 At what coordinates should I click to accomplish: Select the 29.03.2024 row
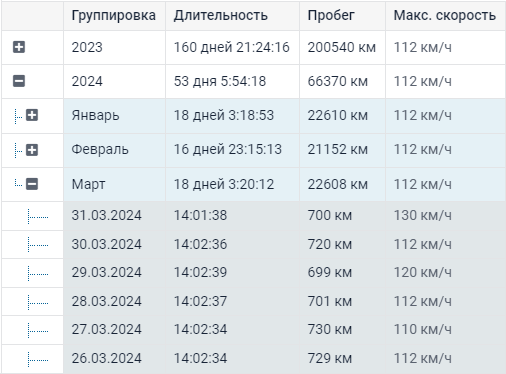point(253,273)
